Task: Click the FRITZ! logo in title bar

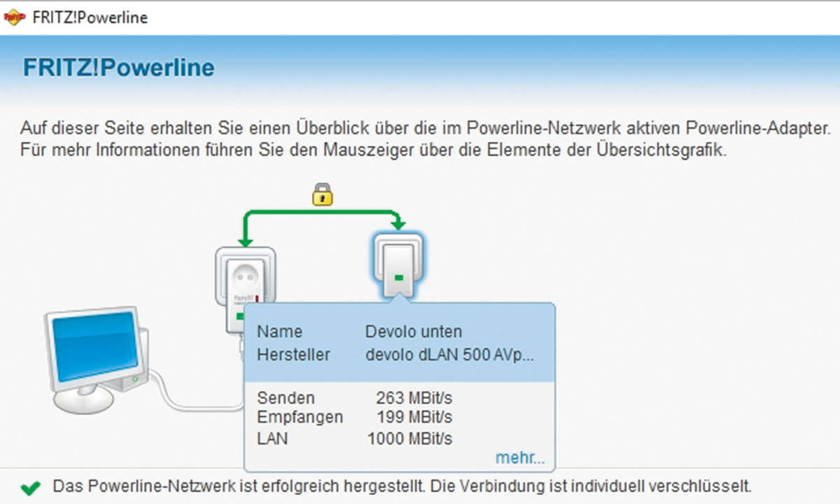Action: click(x=15, y=17)
